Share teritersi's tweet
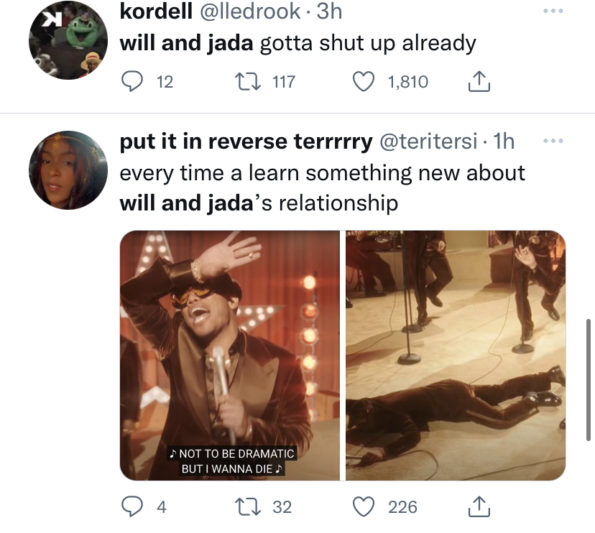The height and width of the screenshot is (533, 595). pos(479,507)
